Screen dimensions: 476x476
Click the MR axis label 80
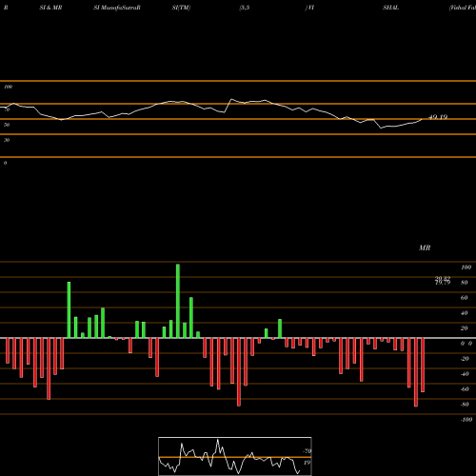(x=465, y=283)
